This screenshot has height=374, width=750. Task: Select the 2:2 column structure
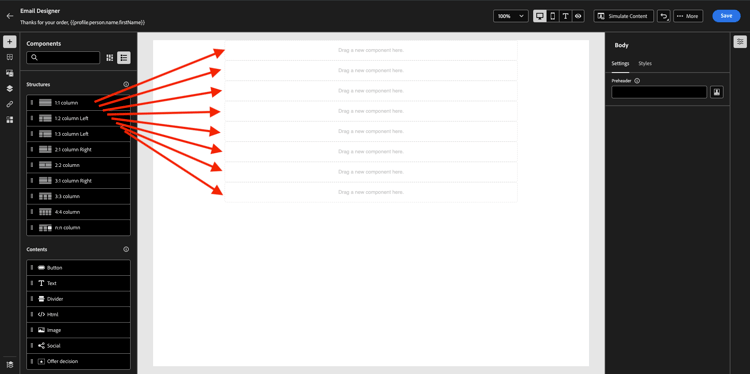click(x=78, y=165)
